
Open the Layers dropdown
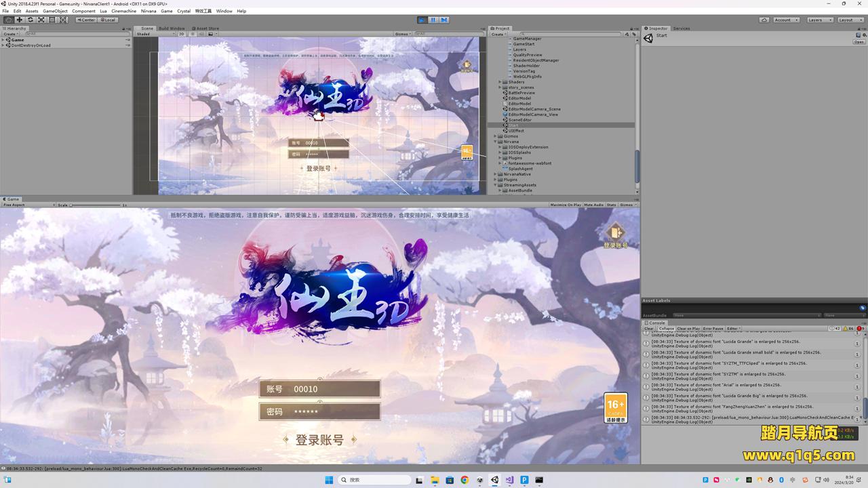pos(819,20)
